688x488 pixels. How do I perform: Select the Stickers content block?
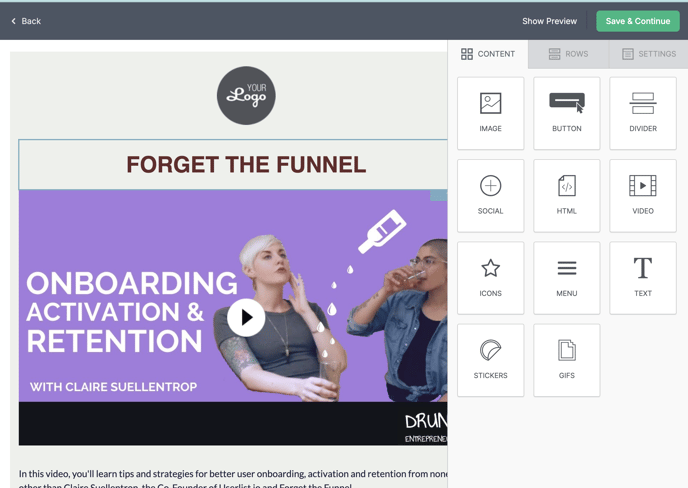(490, 360)
